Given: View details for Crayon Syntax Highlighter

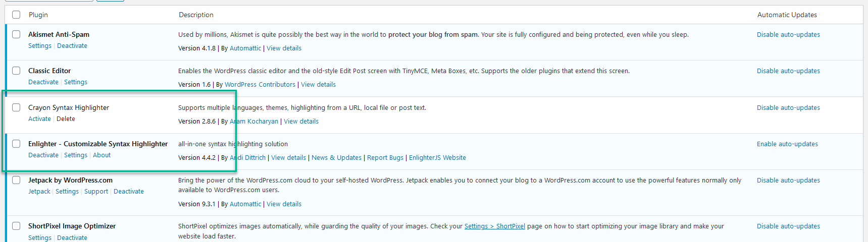Looking at the screenshot, I should pos(301,122).
